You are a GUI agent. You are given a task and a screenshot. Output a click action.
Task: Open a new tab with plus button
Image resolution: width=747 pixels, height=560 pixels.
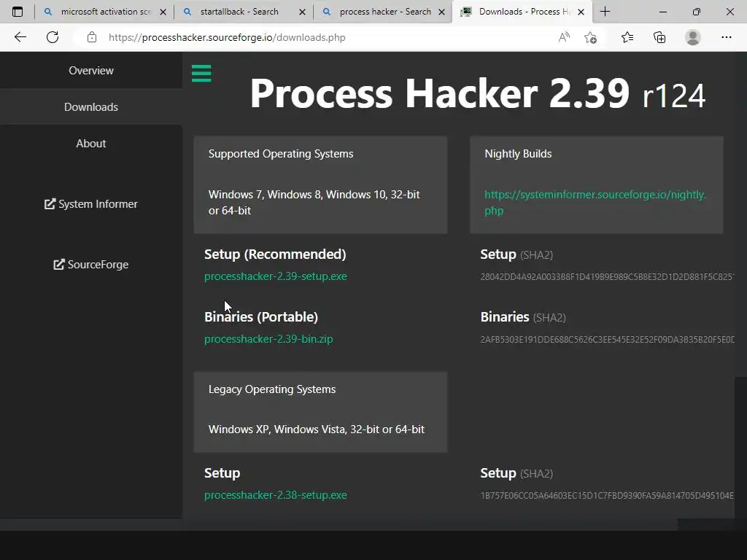coord(605,12)
